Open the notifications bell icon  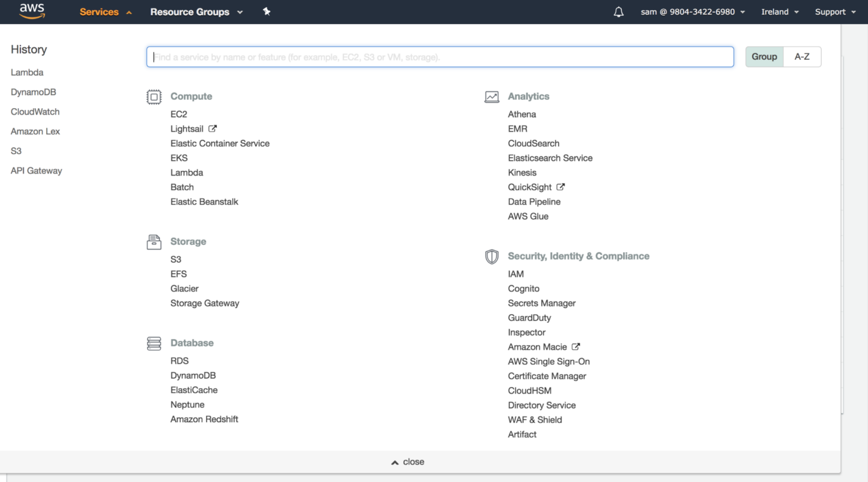(618, 12)
